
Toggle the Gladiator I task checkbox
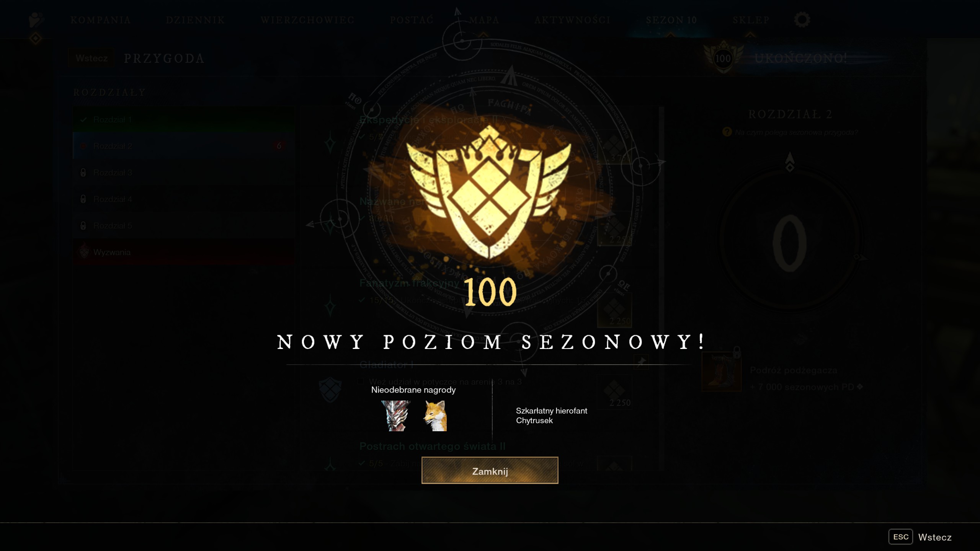(360, 381)
